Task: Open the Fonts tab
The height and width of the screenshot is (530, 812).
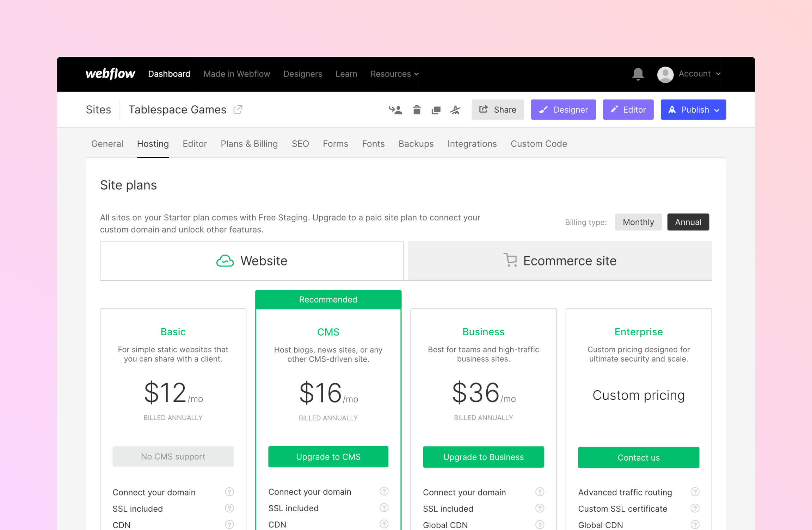Action: point(373,144)
